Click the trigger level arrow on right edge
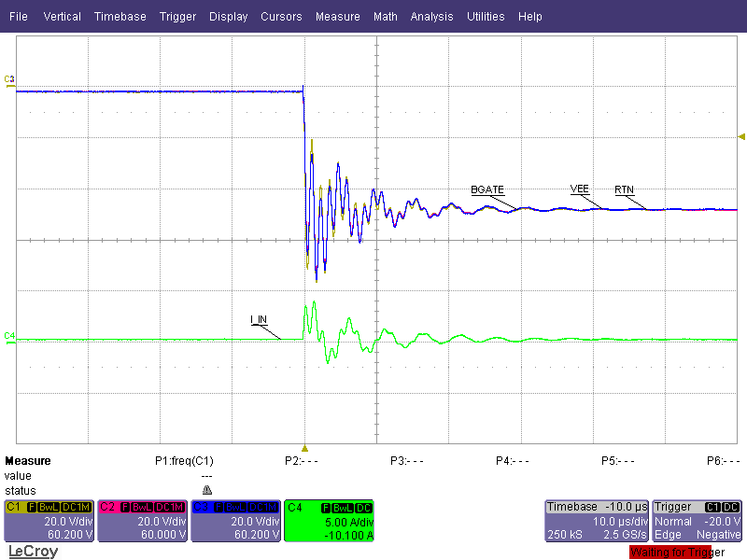The image size is (747, 560). click(x=740, y=136)
